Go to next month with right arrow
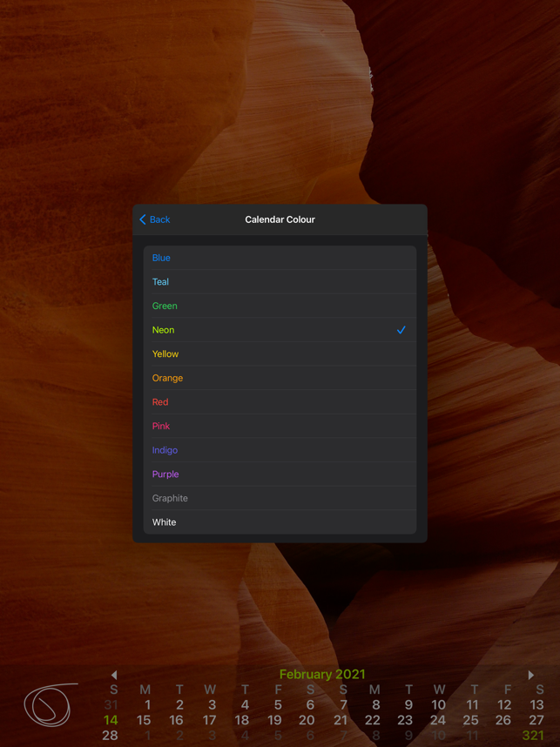 coord(531,675)
